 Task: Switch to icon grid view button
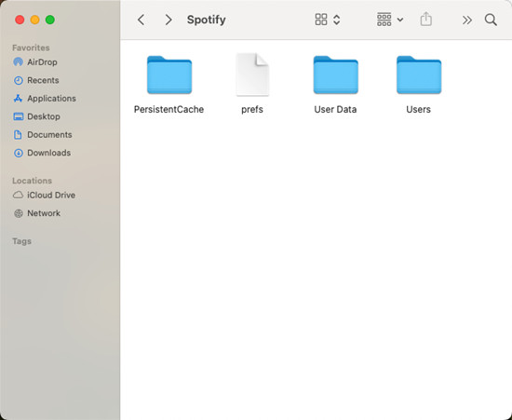point(321,20)
